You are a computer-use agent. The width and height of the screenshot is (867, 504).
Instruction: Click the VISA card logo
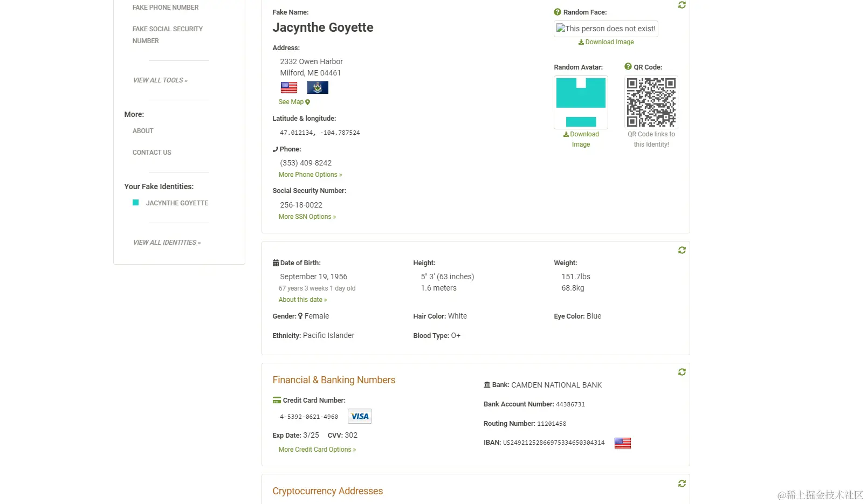click(x=360, y=416)
